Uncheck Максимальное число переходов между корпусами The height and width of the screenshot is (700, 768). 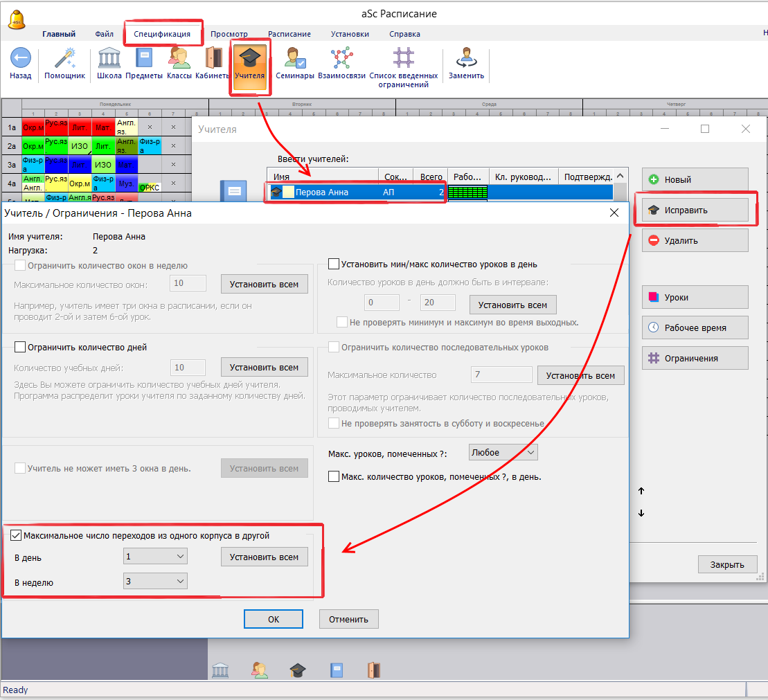pos(16,535)
